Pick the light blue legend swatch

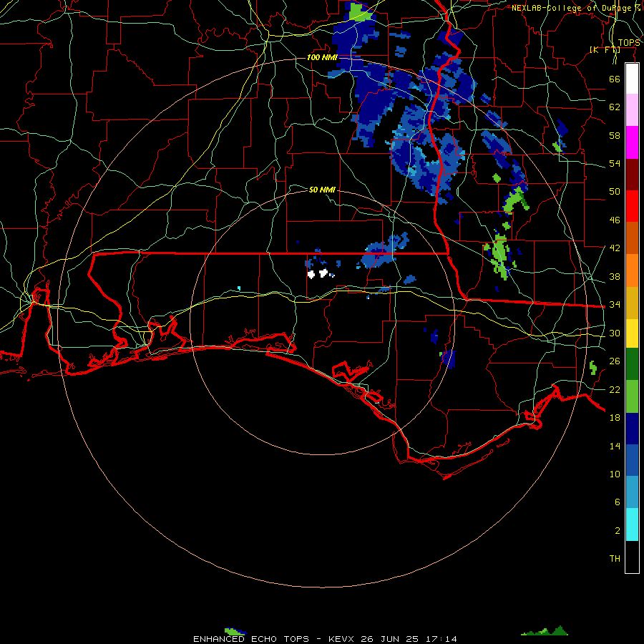coord(632,492)
